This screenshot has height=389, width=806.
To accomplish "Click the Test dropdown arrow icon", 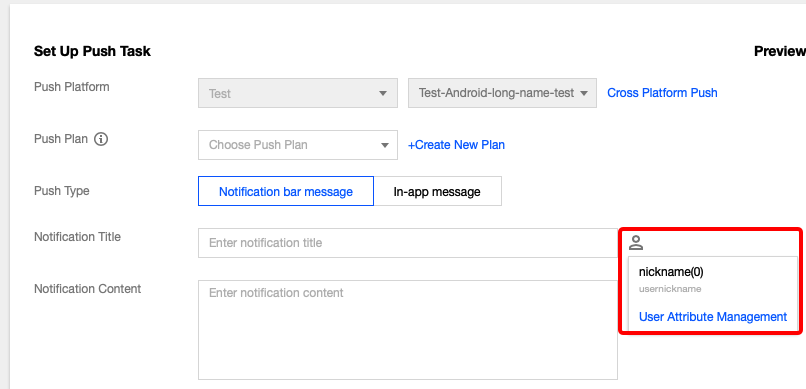I will [382, 94].
